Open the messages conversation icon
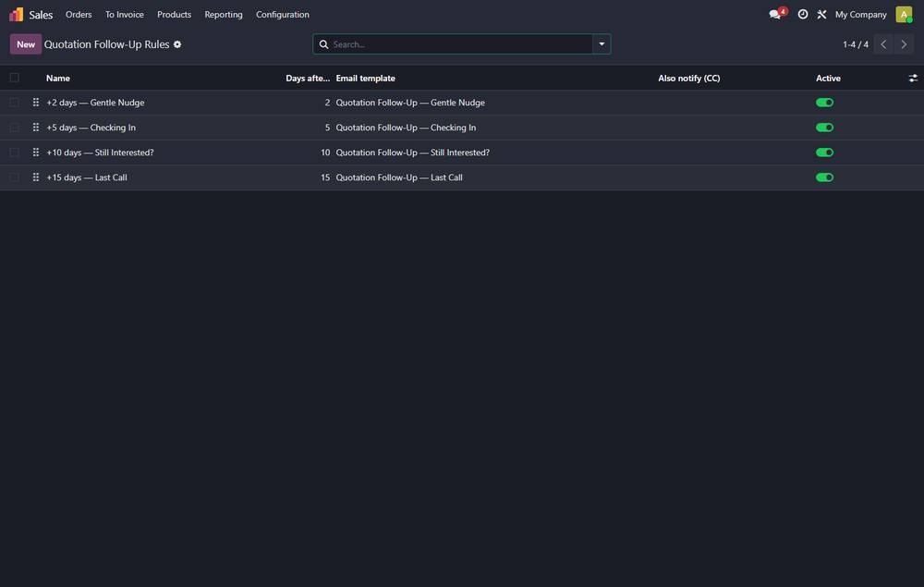Viewport: 924px width, 587px height. click(x=775, y=14)
